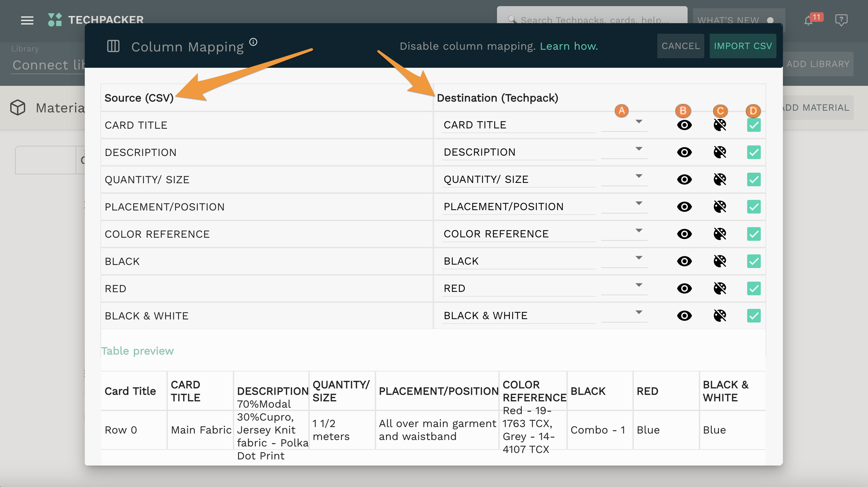This screenshot has height=487, width=868.
Task: Uncheck the COLOR REFERENCE checkbox
Action: 754,234
